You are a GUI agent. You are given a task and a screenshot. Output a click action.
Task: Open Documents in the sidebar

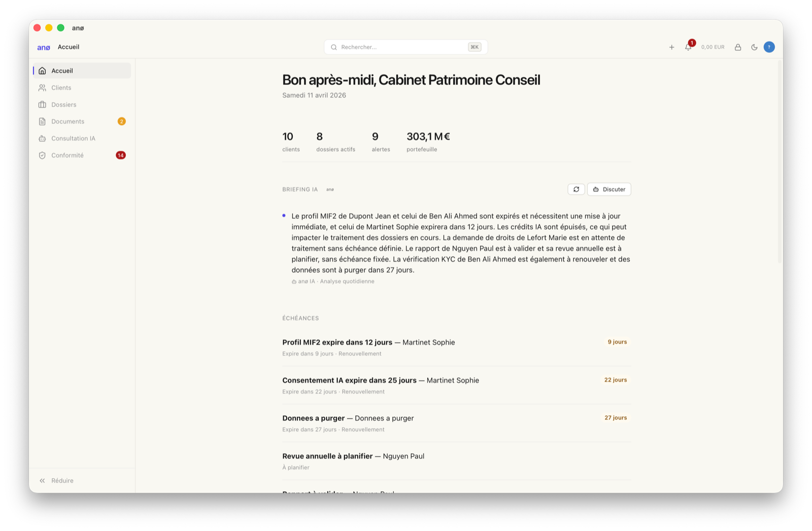68,121
